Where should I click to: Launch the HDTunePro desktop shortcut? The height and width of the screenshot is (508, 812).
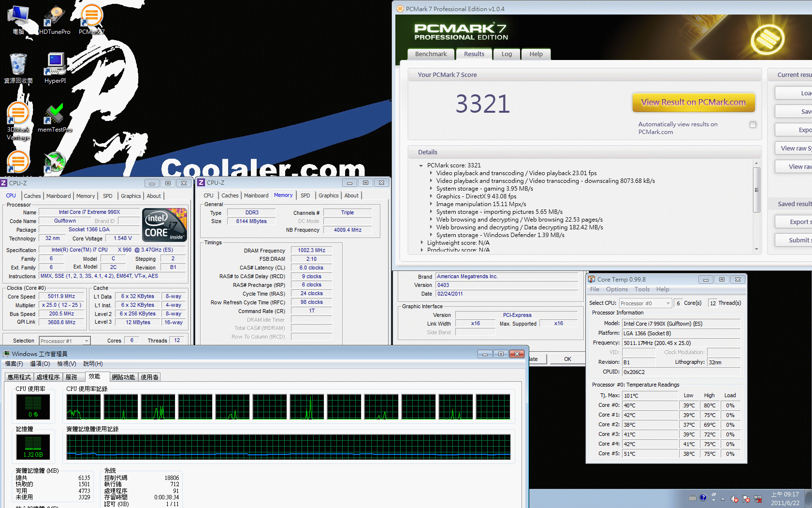[x=55, y=19]
